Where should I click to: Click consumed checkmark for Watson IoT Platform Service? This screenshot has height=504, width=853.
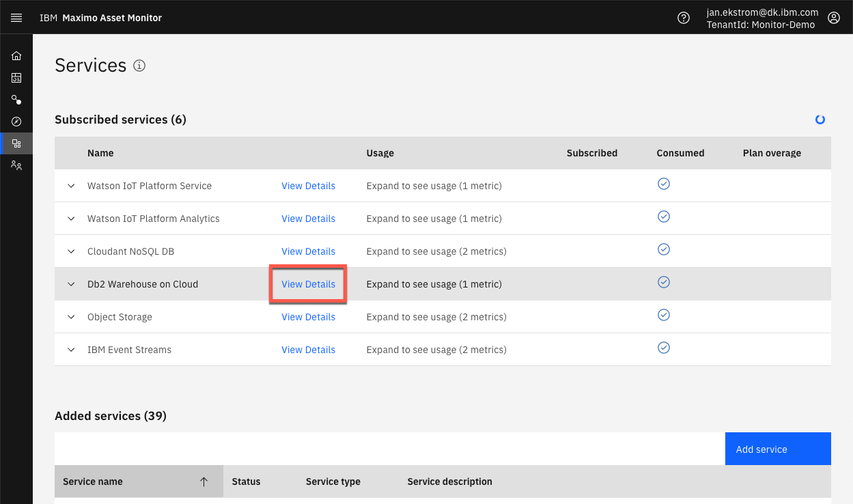663,184
